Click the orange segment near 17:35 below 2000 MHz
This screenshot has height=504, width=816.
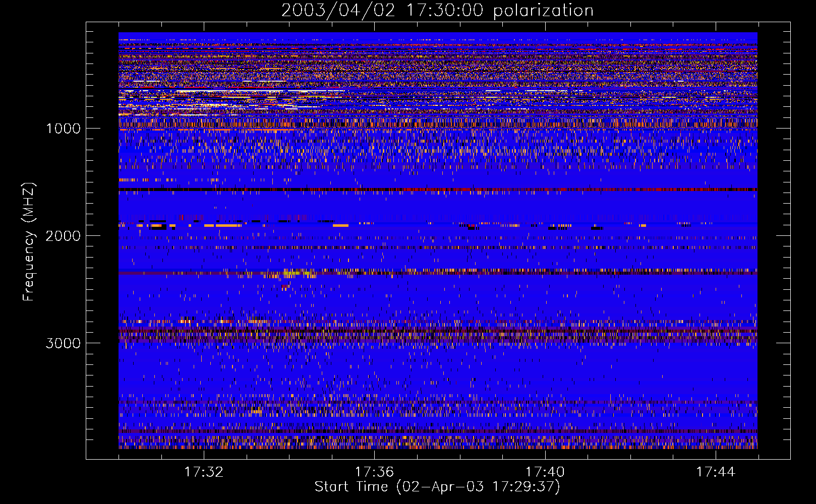pos(340,226)
